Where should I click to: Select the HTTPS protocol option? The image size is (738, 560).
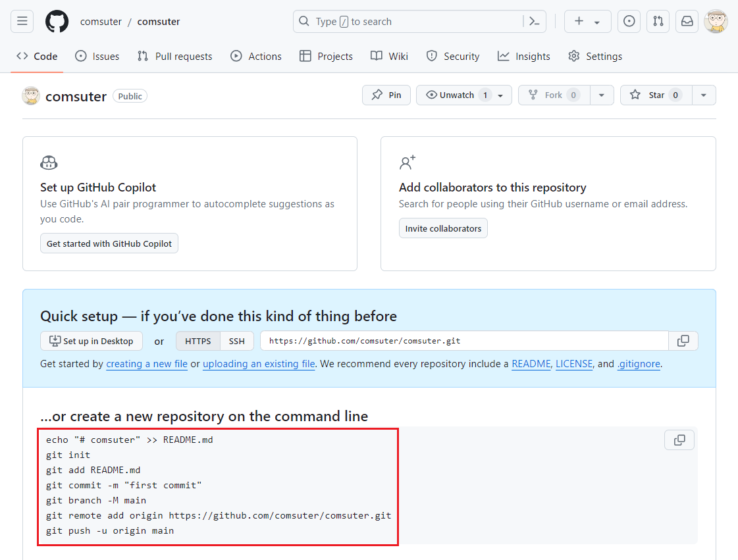198,341
